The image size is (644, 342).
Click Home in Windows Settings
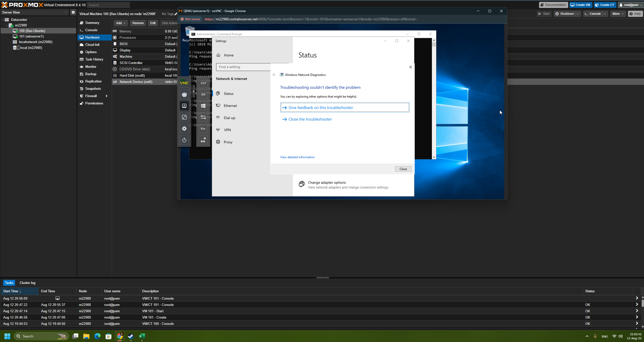tap(228, 55)
